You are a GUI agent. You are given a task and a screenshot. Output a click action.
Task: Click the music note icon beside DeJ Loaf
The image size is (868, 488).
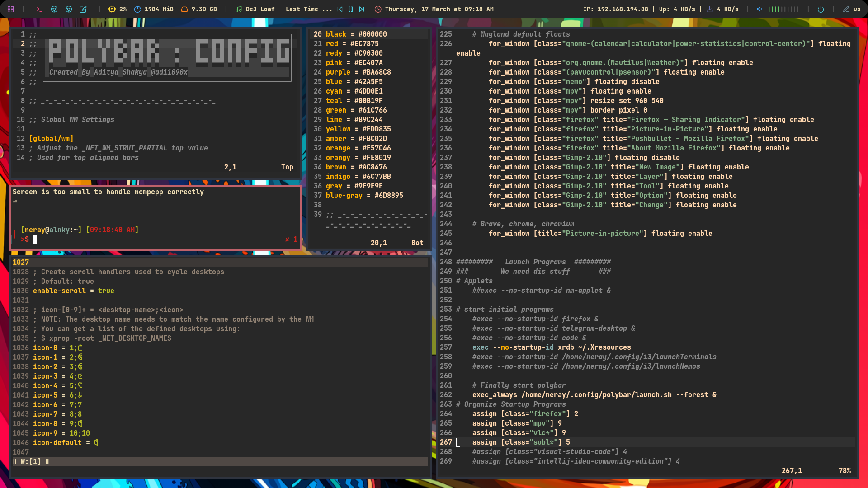(x=238, y=9)
